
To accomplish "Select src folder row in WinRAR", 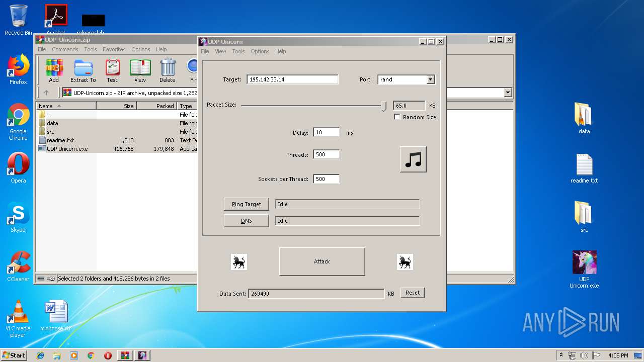I will point(117,132).
